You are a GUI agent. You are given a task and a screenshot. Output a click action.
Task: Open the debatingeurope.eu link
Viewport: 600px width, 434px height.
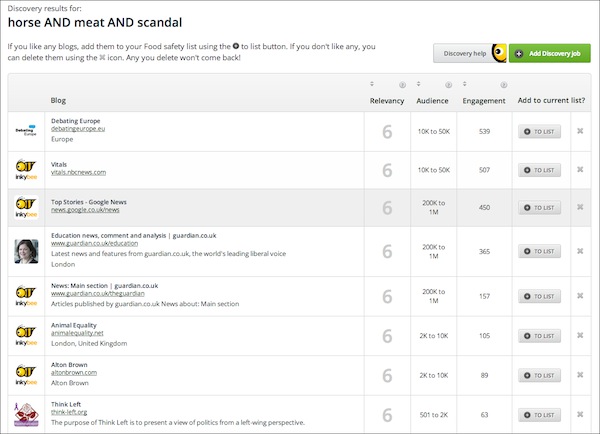coord(78,130)
